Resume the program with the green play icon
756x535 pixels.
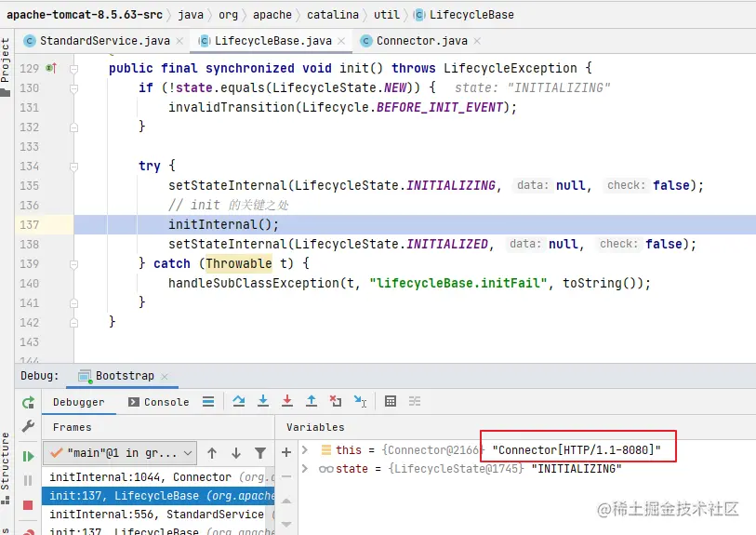[x=28, y=456]
